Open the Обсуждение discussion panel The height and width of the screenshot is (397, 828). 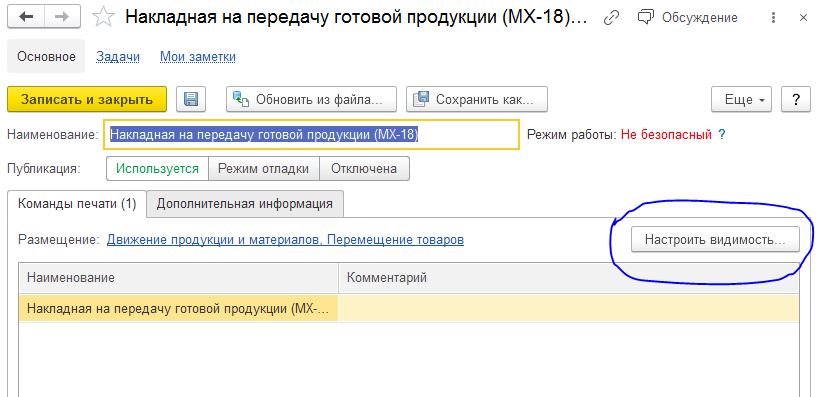tap(688, 17)
